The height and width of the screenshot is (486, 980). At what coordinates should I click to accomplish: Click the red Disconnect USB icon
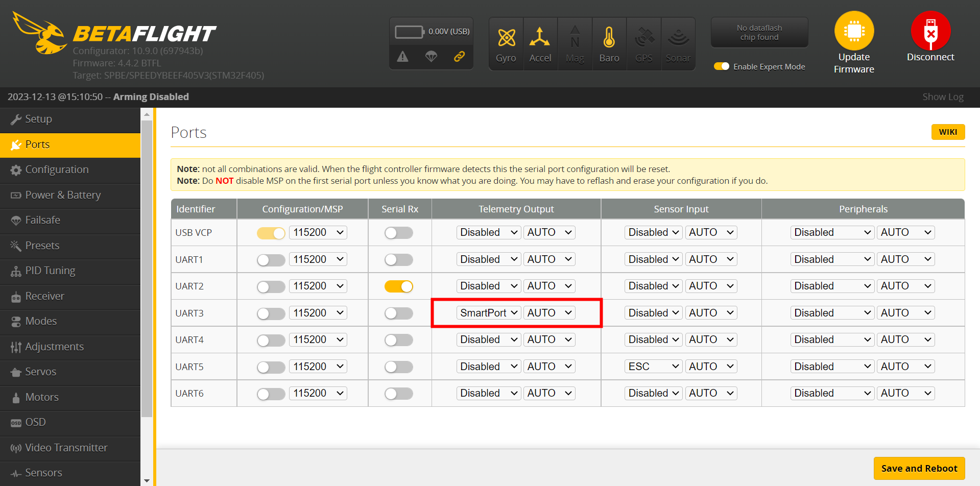pos(930,31)
